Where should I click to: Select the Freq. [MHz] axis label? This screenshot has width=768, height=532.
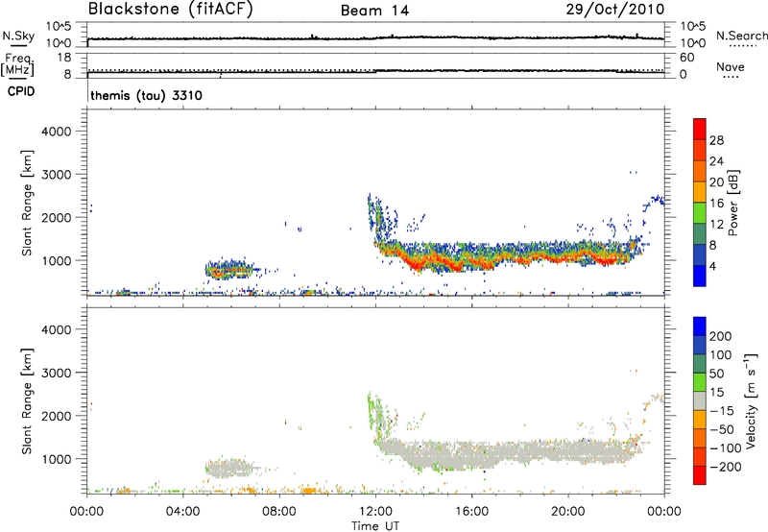pyautogui.click(x=17, y=65)
